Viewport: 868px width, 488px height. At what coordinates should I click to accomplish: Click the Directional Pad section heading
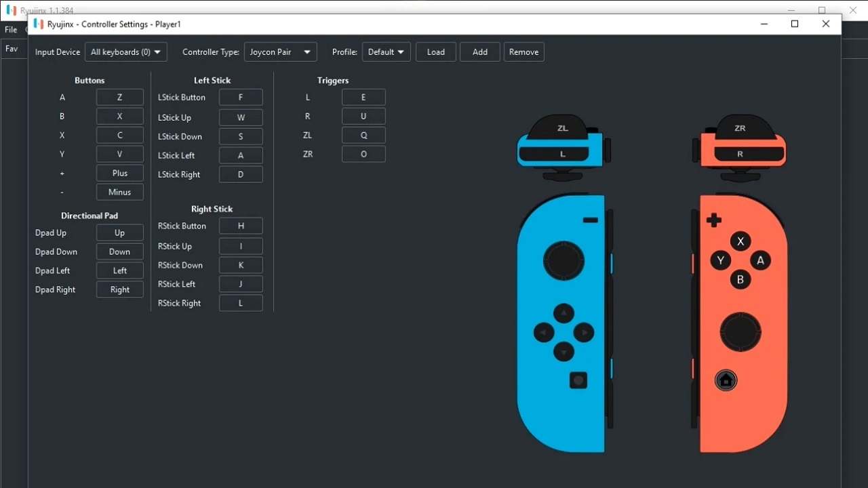coord(90,216)
